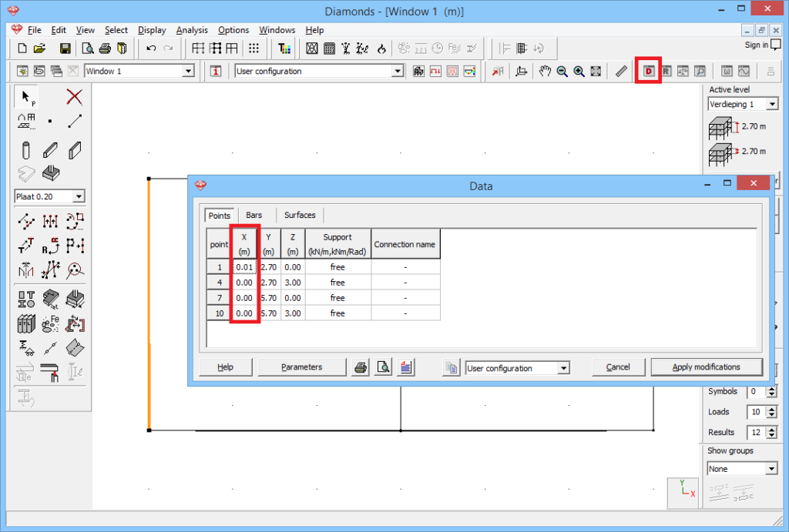Viewport: 789px width, 532px height.
Task: Open the Edit menu
Action: (59, 30)
